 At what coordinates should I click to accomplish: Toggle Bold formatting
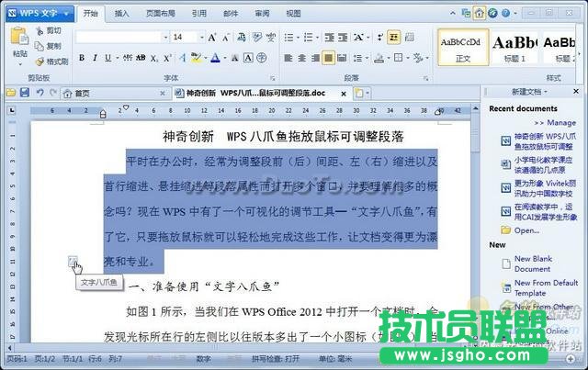pos(82,58)
